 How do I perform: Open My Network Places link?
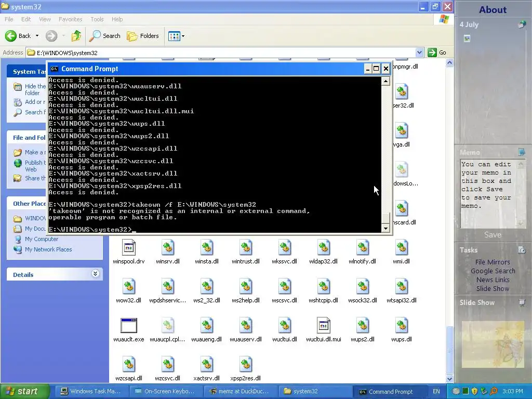point(48,249)
